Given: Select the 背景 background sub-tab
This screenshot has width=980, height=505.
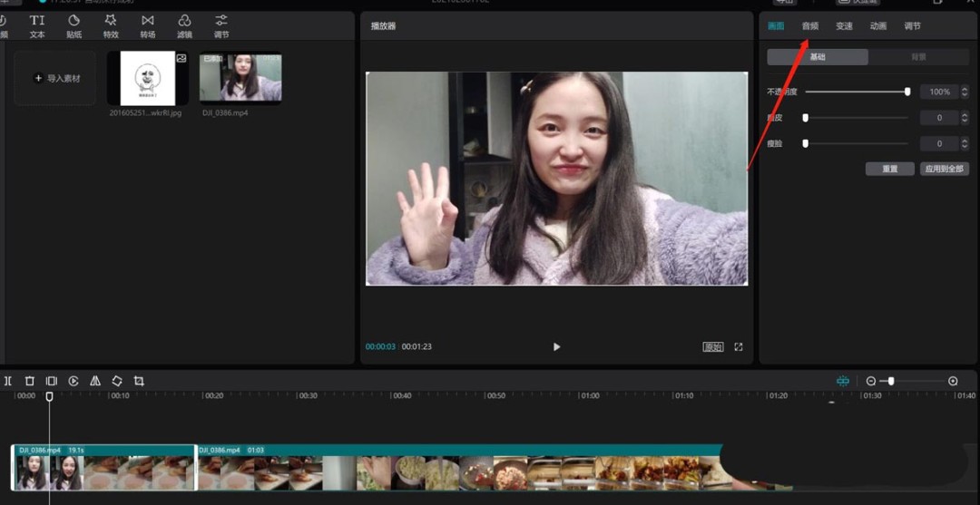Looking at the screenshot, I should [918, 57].
